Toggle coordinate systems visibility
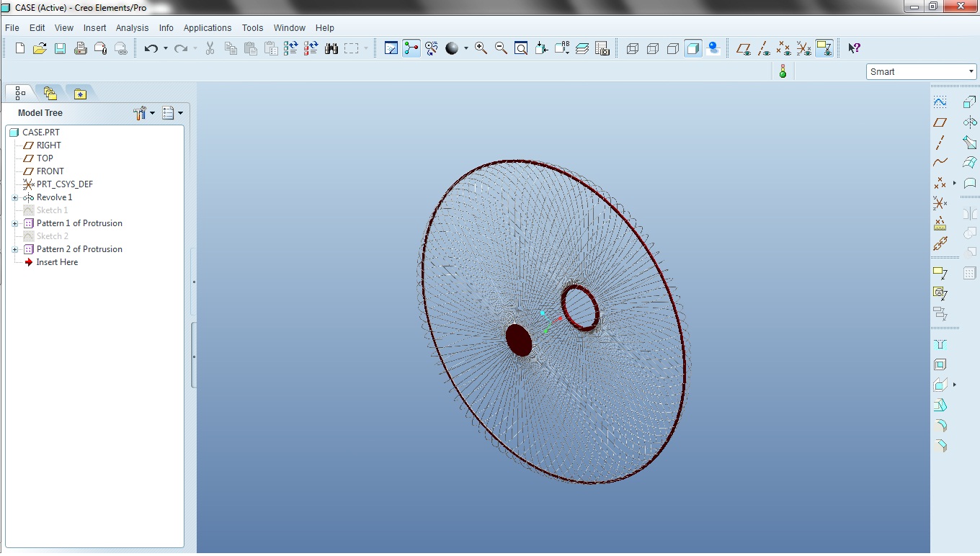The image size is (980, 556). 804,48
